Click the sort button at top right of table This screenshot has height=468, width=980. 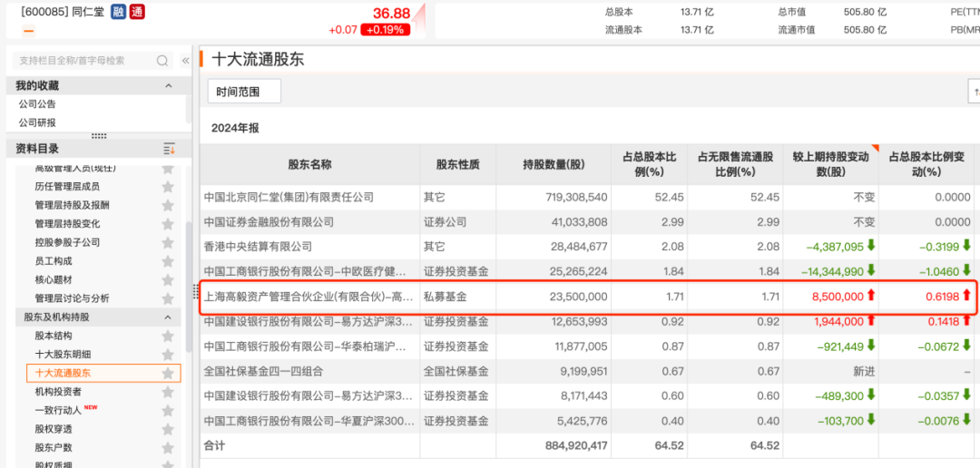pyautogui.click(x=975, y=92)
